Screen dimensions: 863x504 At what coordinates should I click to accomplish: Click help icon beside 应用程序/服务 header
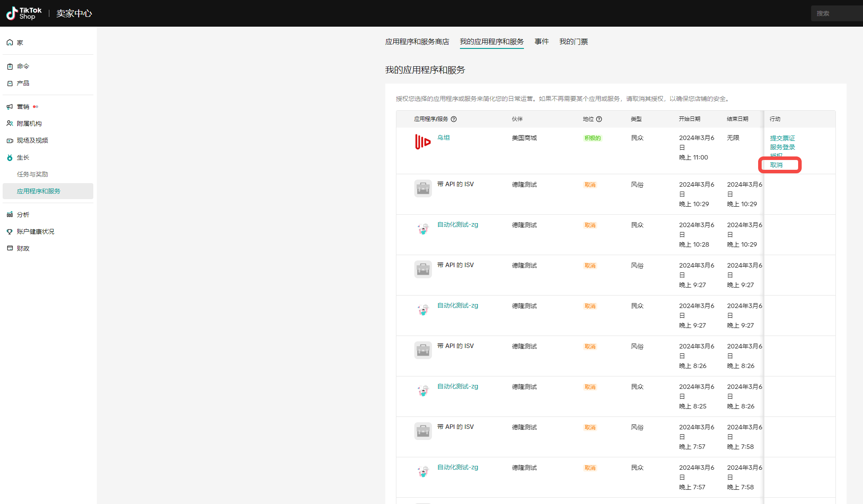pos(454,119)
